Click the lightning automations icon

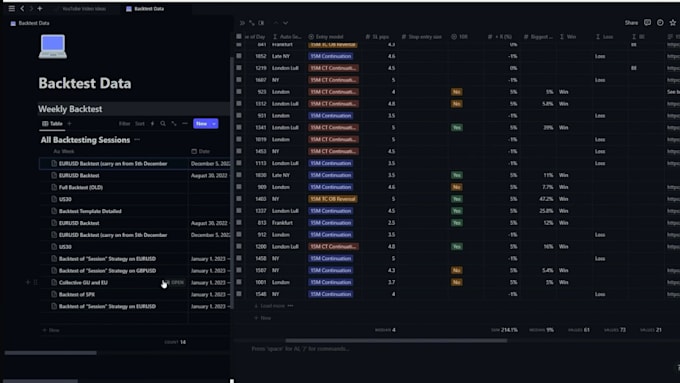152,124
